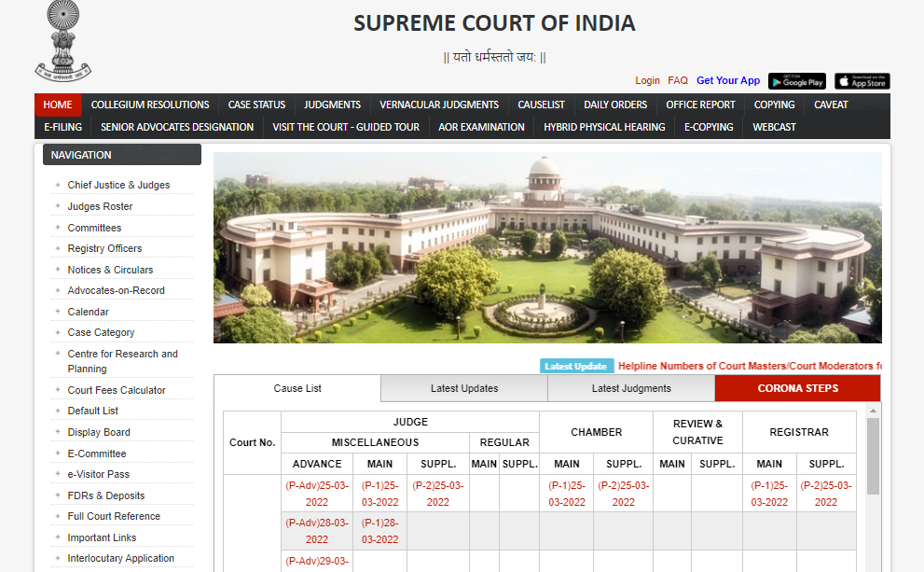Viewport: 924px width, 572px height.
Task: Open AOR Examination menu item
Action: (x=481, y=128)
